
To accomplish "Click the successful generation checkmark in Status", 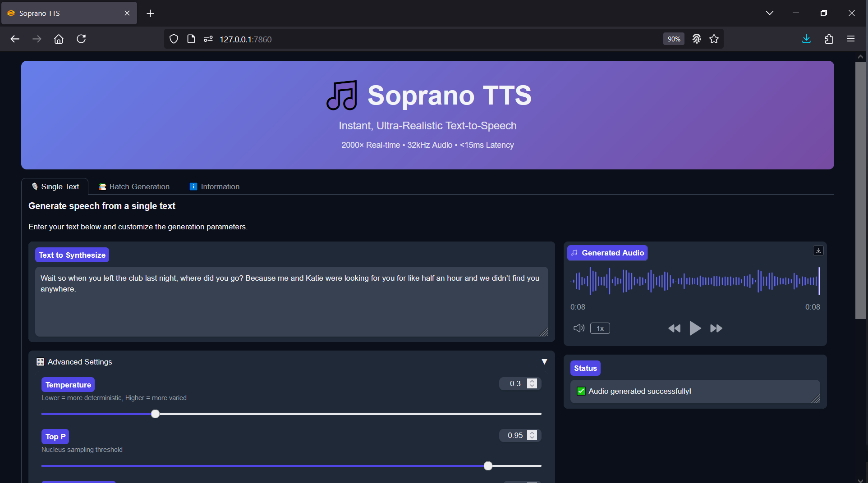I will pos(581,391).
